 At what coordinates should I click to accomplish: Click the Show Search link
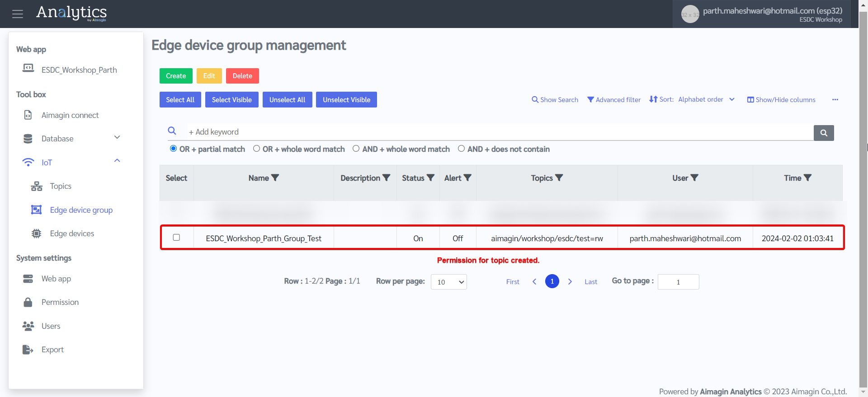555,100
